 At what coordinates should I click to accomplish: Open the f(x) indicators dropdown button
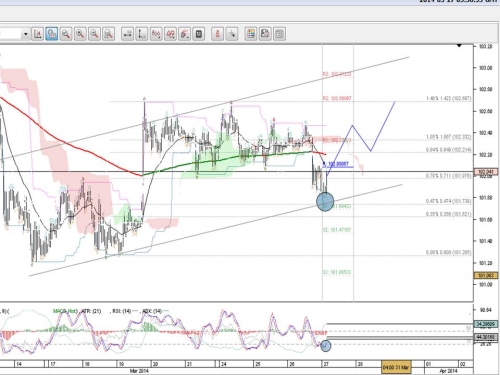(156, 34)
